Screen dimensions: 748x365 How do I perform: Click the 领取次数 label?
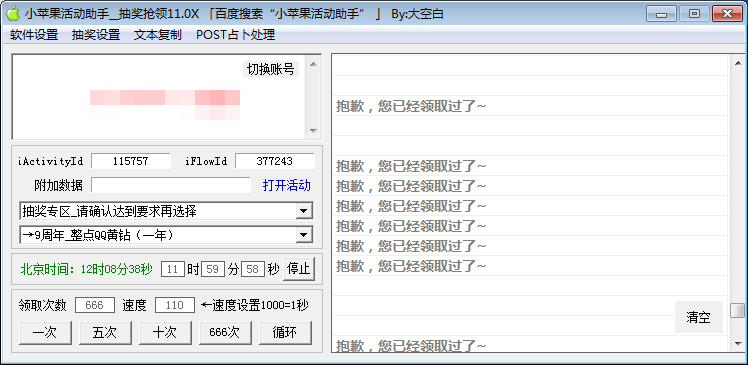43,305
